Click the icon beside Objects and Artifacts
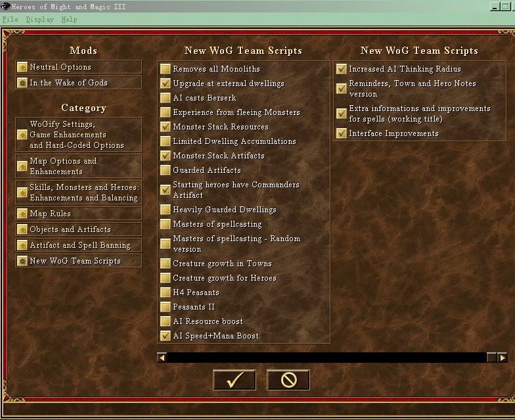 pos(23,229)
